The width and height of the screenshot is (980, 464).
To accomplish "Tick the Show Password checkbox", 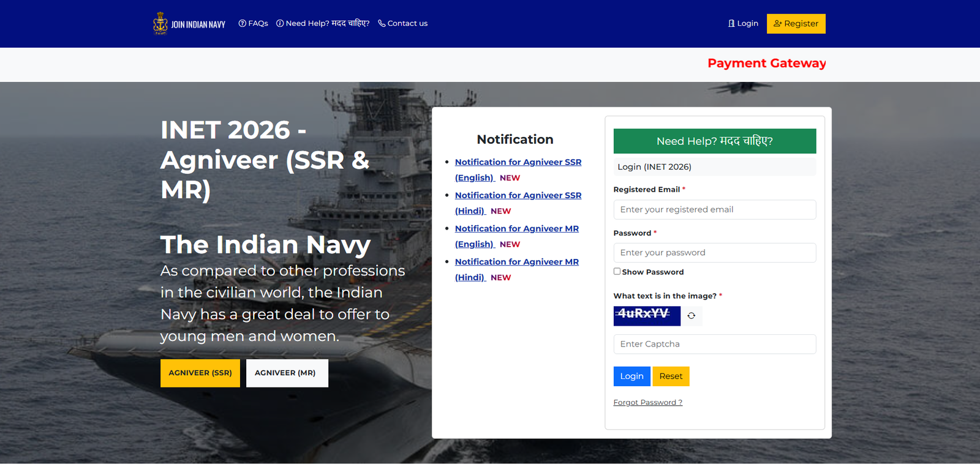I will (x=617, y=271).
